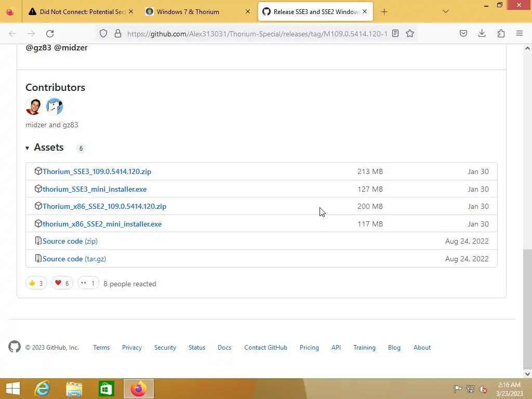532x399 pixels.
Task: Toggle reader view icon in address bar
Action: point(395,33)
